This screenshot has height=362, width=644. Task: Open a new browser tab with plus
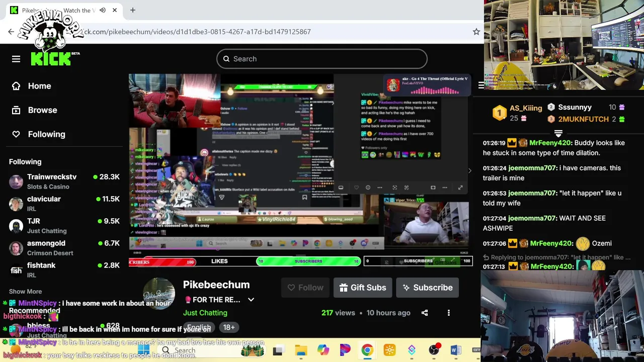click(133, 10)
